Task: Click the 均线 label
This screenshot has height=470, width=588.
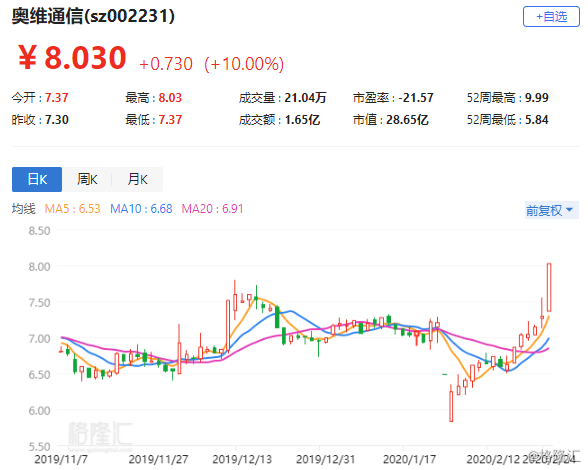Action: (23, 209)
